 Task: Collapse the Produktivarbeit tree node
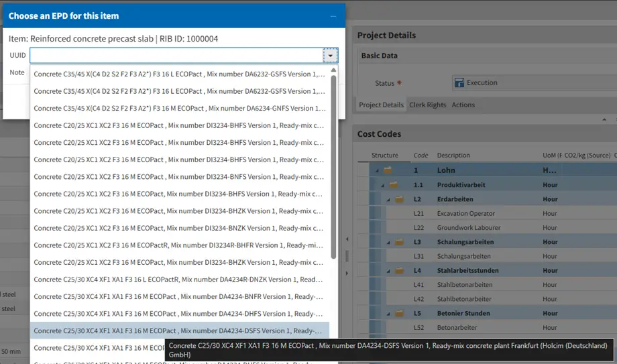point(384,185)
